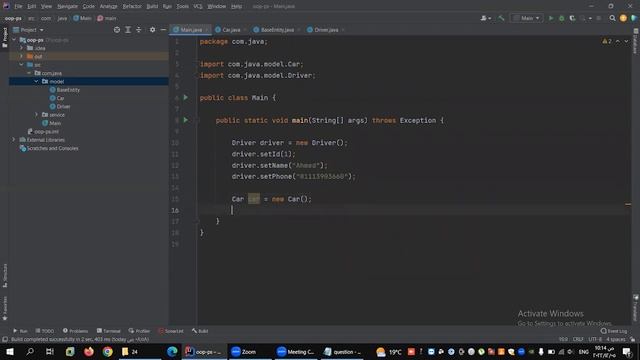Expand External Libraries node
This screenshot has height=360, width=640.
coord(14,140)
